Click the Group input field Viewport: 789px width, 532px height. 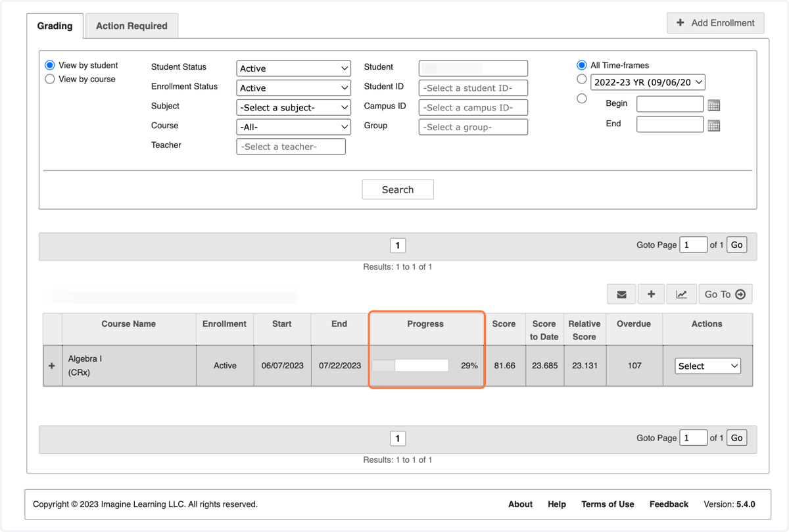click(473, 127)
